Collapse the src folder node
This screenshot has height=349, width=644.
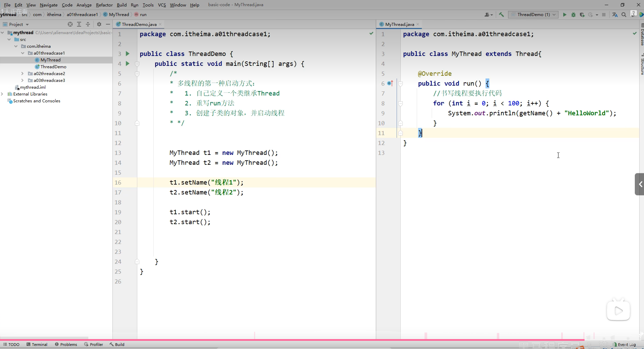click(x=9, y=40)
